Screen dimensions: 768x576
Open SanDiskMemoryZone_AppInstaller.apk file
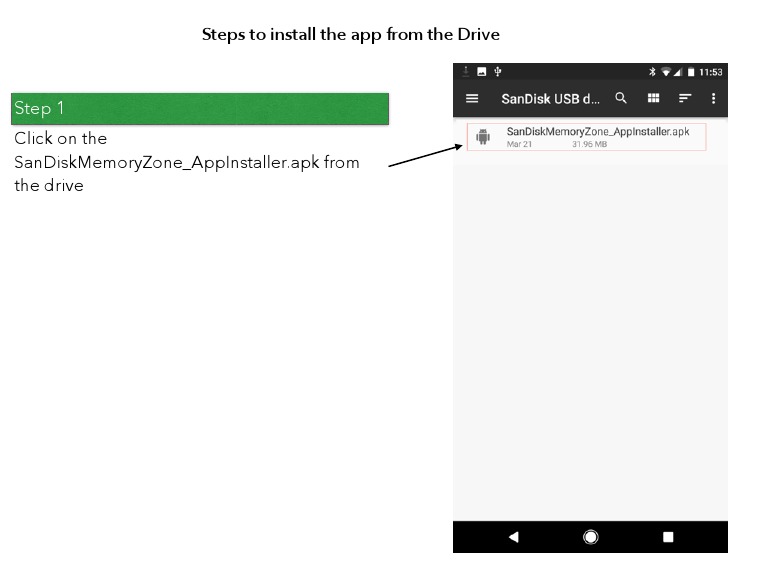pos(586,137)
